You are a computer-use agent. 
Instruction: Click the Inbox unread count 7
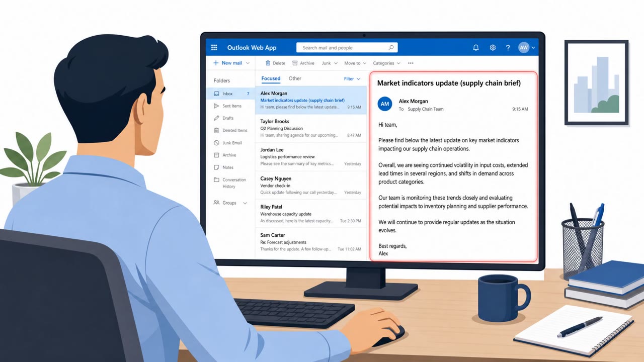pos(248,94)
